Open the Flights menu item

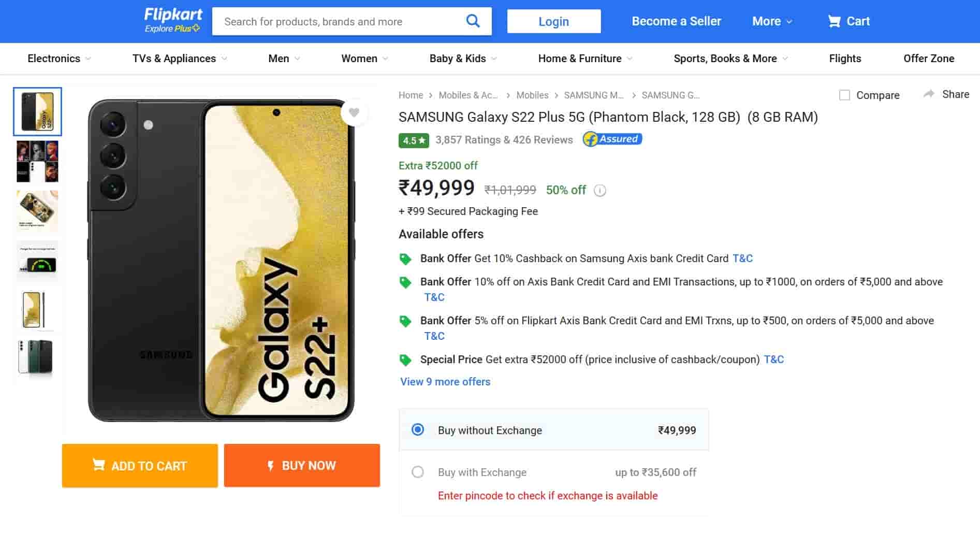click(845, 59)
